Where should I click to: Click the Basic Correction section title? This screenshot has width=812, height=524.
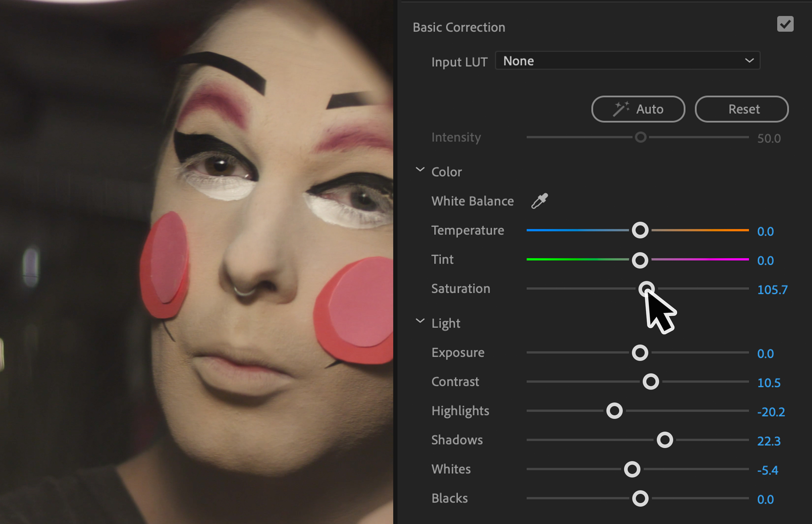click(x=459, y=28)
